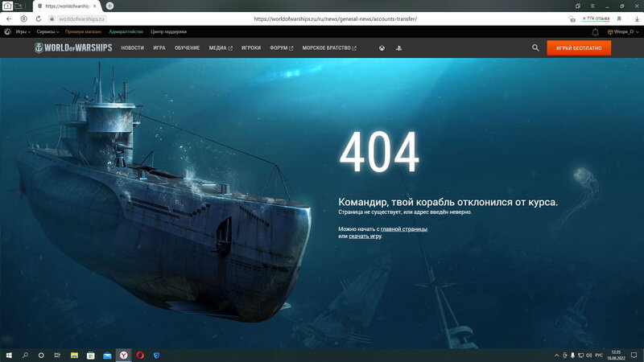This screenshot has width=644, height=362.
Task: Open the МОРСКОЕ БРАТСТВО menu item
Action: (x=329, y=48)
